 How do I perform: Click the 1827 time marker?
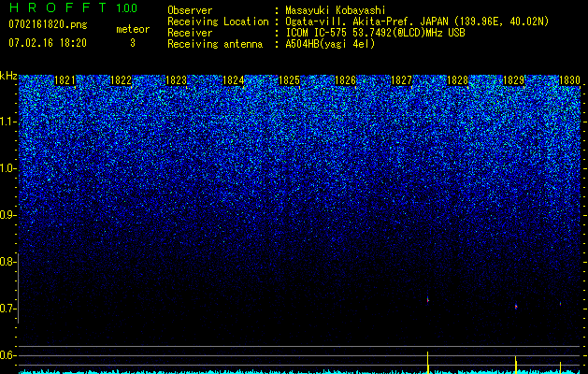coord(401,80)
